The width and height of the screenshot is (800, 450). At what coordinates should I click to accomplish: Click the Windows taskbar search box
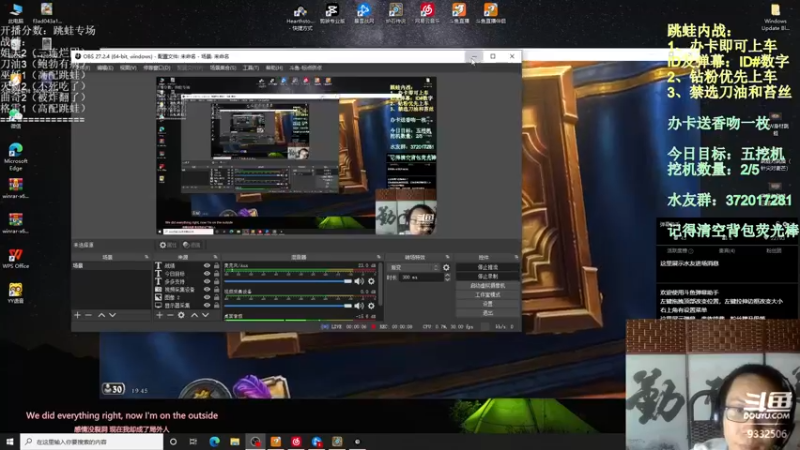pos(92,441)
